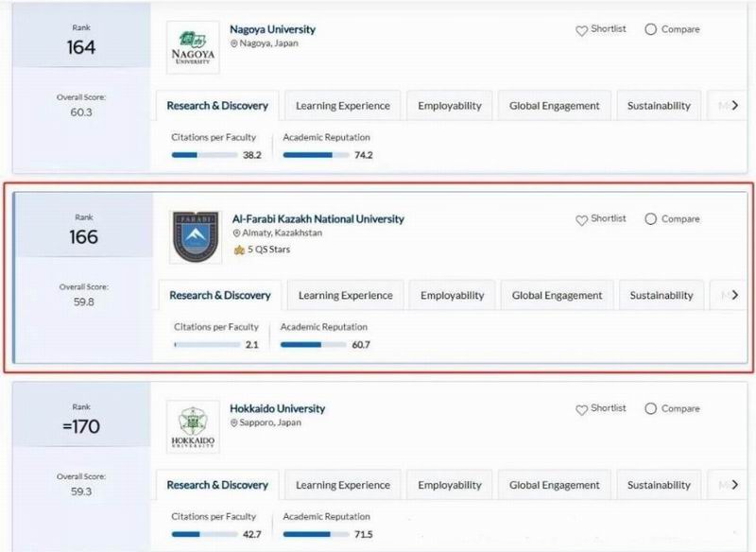Shortlist Hokkaido University with heart icon
This screenshot has height=552, width=756.
coord(581,410)
